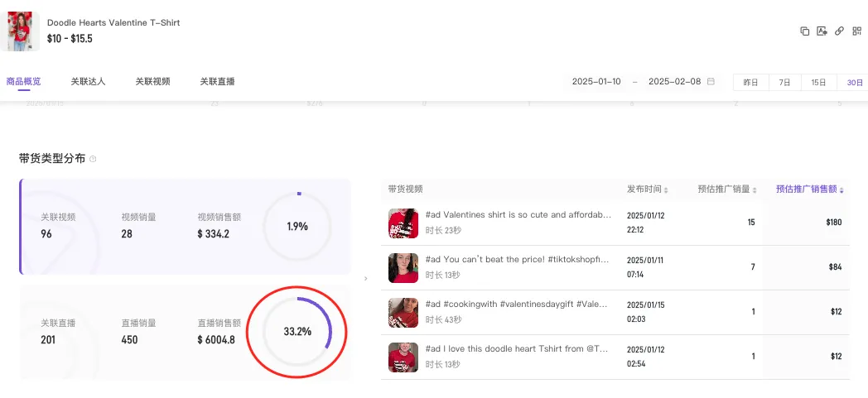Open the thumbnail of the doodle heart Tshirt video
Screen dimensions: 868x398
click(403, 357)
